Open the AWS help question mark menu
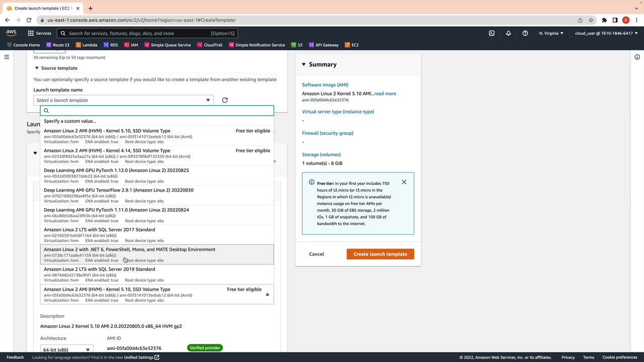The width and height of the screenshot is (644, 362). 525,33
